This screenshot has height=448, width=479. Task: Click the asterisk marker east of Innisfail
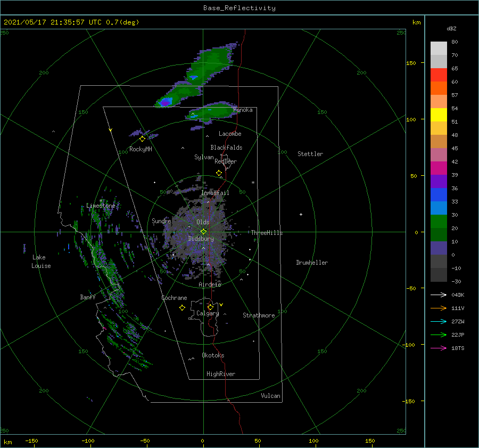click(253, 183)
